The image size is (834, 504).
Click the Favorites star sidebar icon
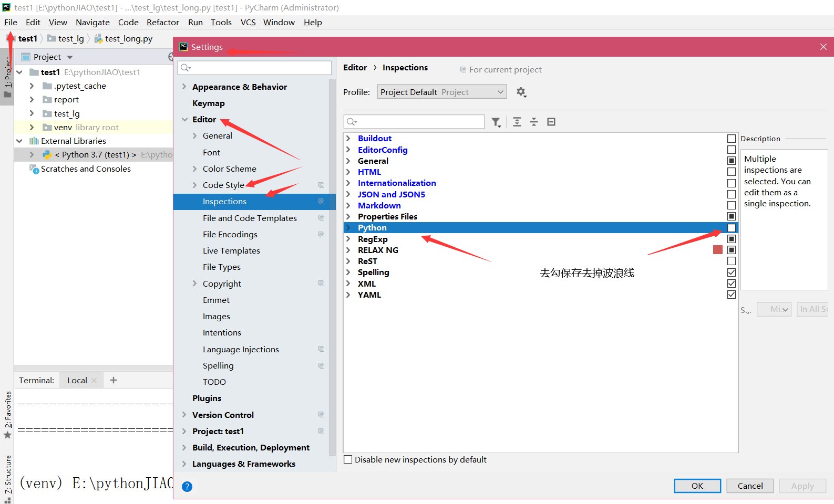point(7,435)
